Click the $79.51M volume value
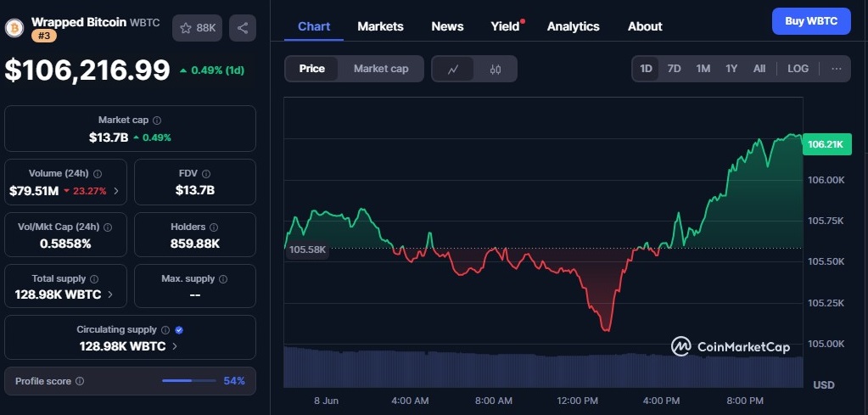This screenshot has width=868, height=415. pyautogui.click(x=34, y=192)
